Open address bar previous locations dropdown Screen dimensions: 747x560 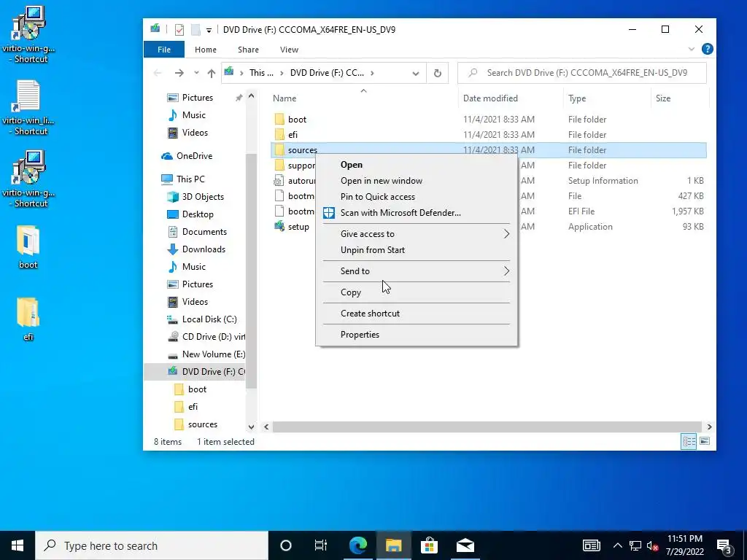415,74
